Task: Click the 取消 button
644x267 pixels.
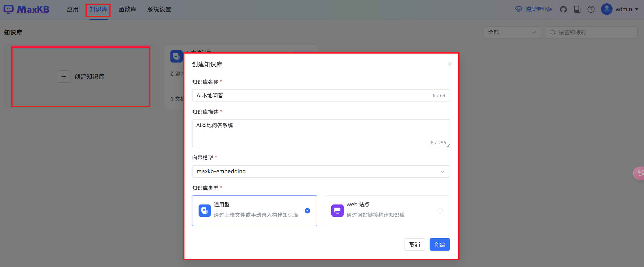Action: [414, 244]
